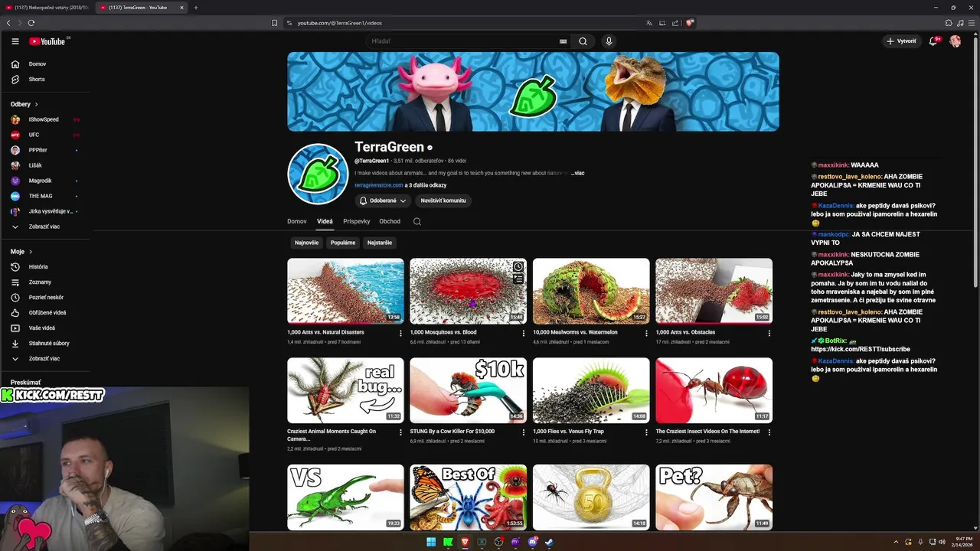Click the Navštíviť komunitu button
The height and width of the screenshot is (551, 980).
tap(443, 201)
